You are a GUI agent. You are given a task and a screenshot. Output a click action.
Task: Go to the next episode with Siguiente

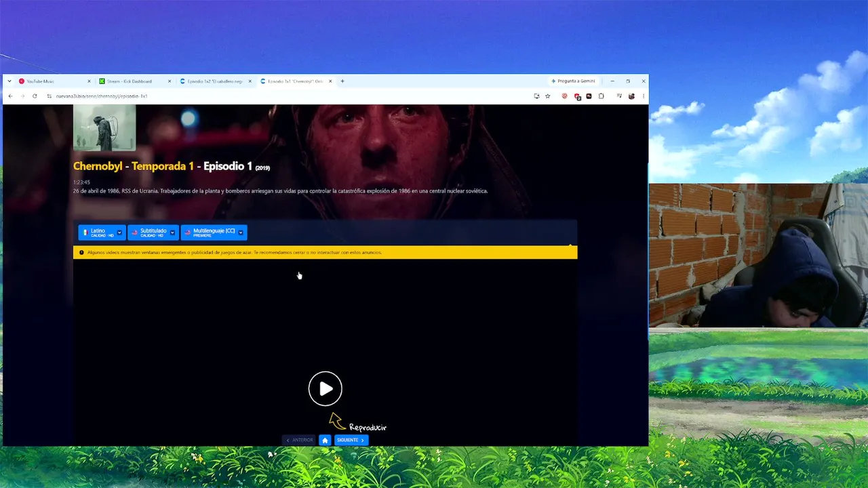point(351,440)
